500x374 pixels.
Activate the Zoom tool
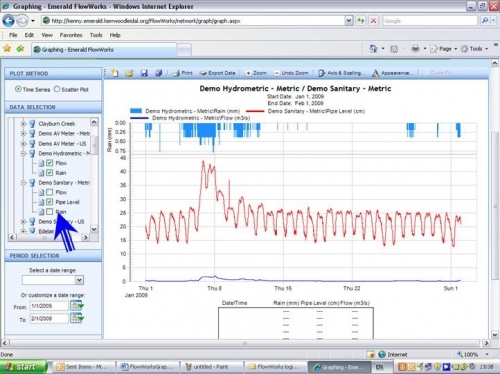[256, 73]
